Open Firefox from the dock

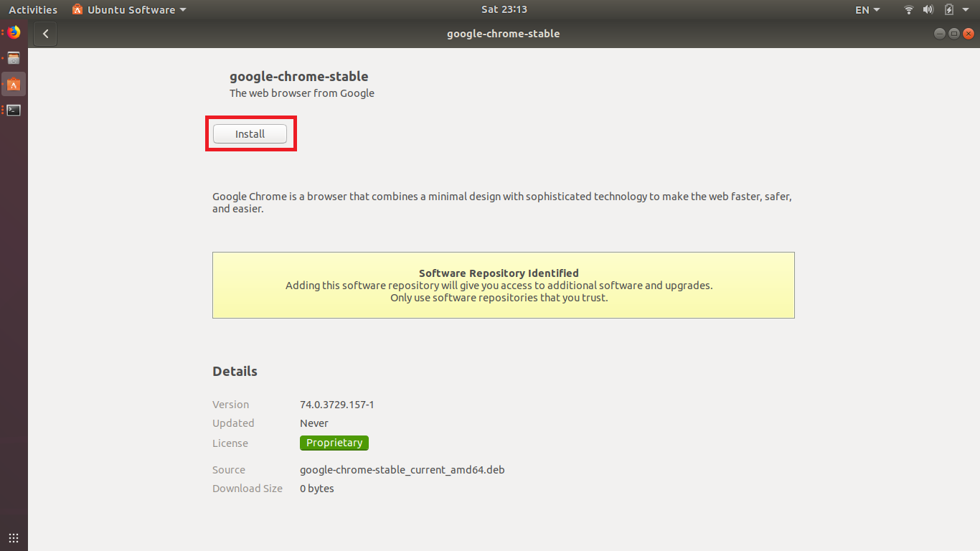(14, 32)
